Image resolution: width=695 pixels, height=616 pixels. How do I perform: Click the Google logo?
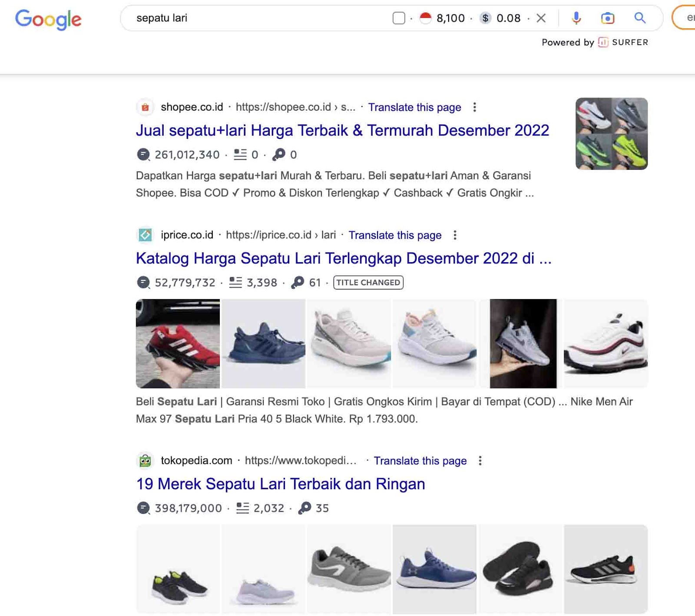pyautogui.click(x=48, y=19)
